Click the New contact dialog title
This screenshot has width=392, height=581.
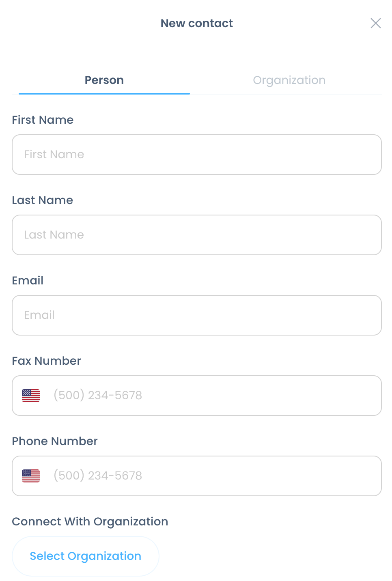pyautogui.click(x=197, y=24)
